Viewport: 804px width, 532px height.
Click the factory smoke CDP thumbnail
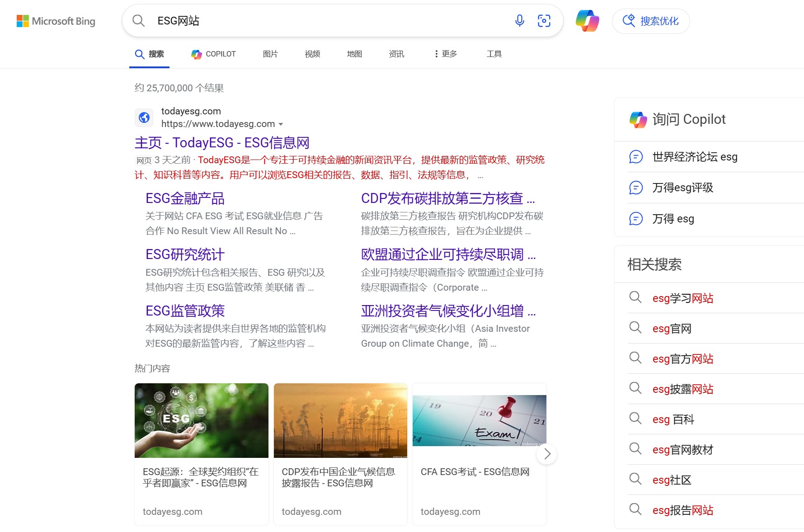tap(340, 420)
